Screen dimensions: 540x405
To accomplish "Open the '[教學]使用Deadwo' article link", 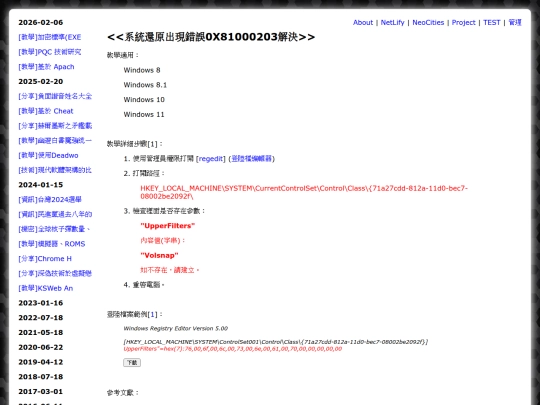I will tap(48, 155).
